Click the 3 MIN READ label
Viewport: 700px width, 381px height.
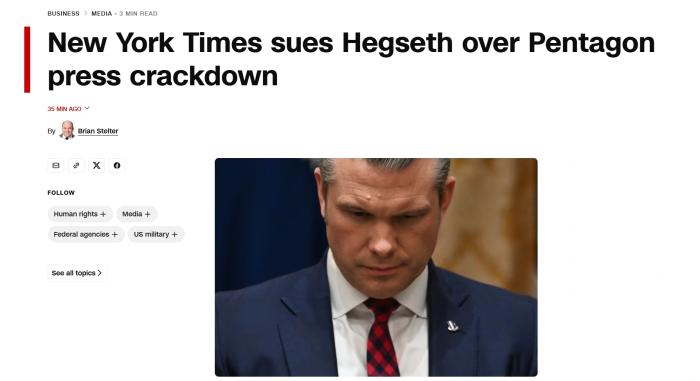tap(138, 13)
